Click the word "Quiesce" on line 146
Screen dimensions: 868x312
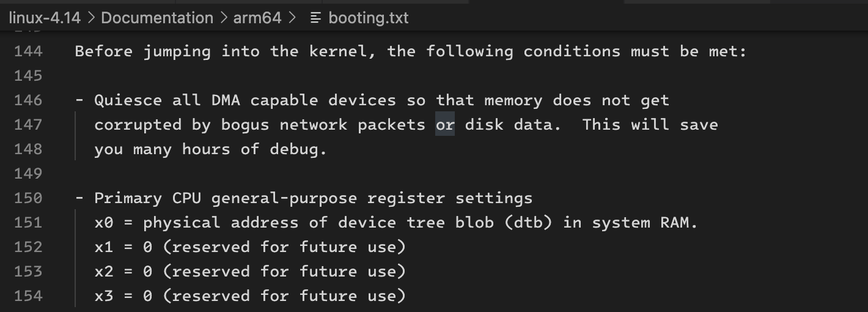coord(128,100)
